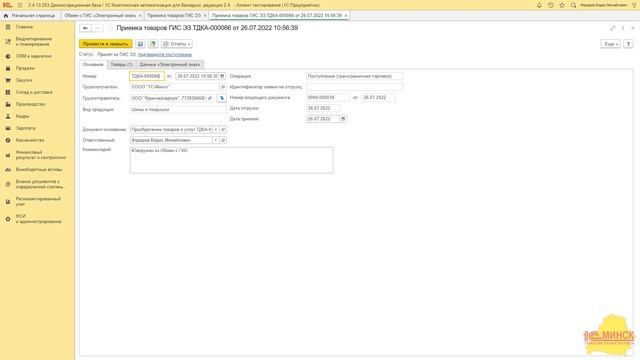Open the vertical dots form menu
The height and width of the screenshot is (360, 640).
[623, 28]
